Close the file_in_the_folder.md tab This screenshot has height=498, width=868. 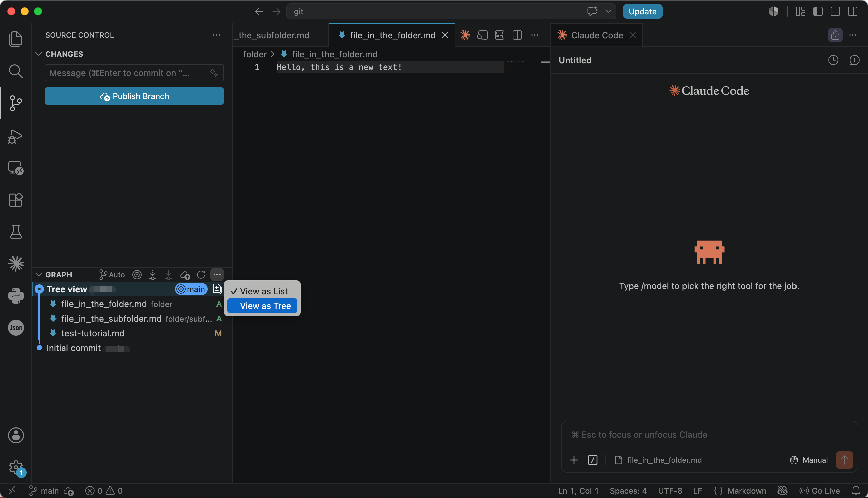pos(445,35)
